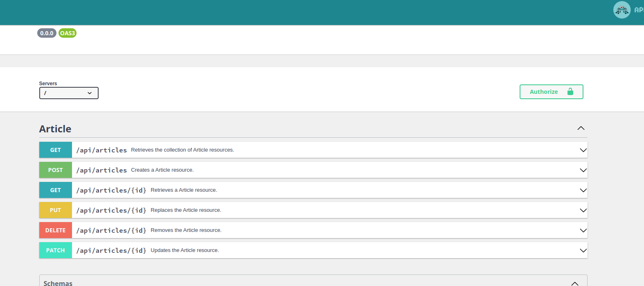Click the Article section heading
Screen dimensions: 644x286
(x=55, y=129)
